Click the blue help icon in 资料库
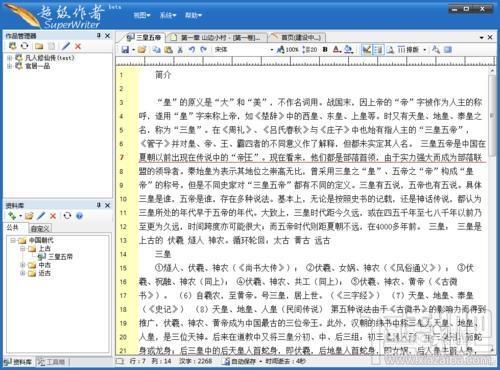The image size is (500, 370). [79, 216]
